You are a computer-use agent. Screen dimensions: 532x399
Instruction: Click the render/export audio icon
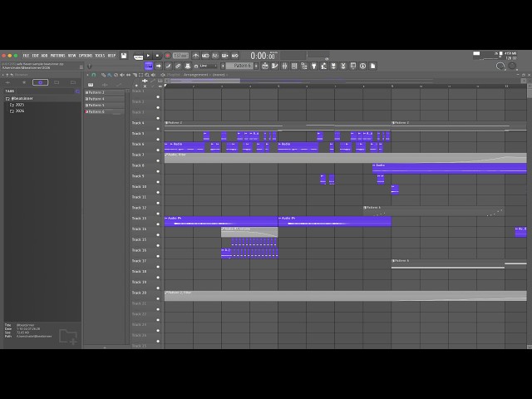333,66
